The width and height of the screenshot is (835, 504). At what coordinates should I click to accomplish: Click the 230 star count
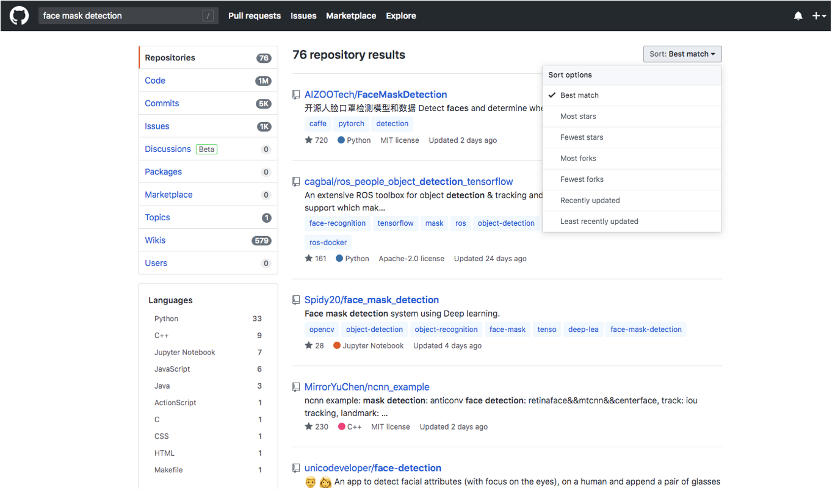click(x=316, y=427)
